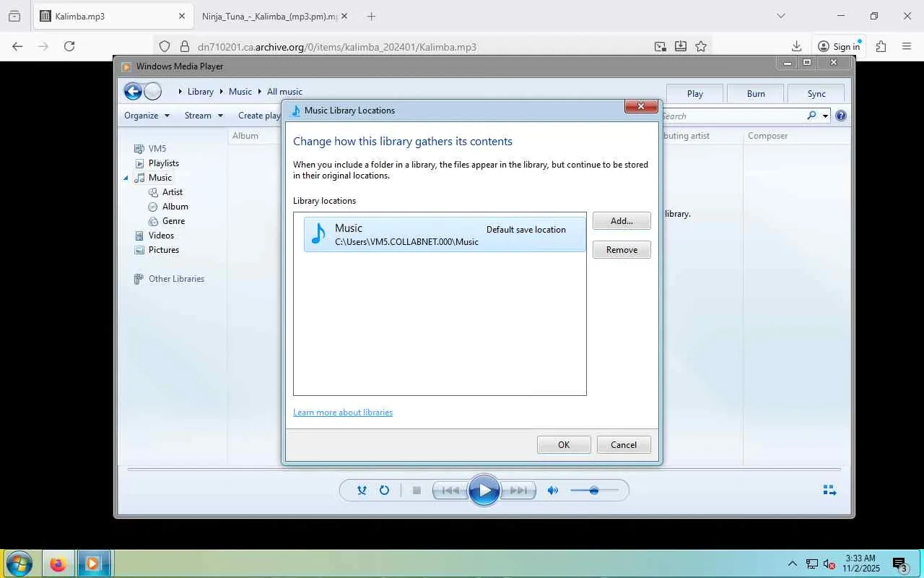Click the search magnifier icon in Media Player
This screenshot has height=578, width=924.
pos(812,116)
